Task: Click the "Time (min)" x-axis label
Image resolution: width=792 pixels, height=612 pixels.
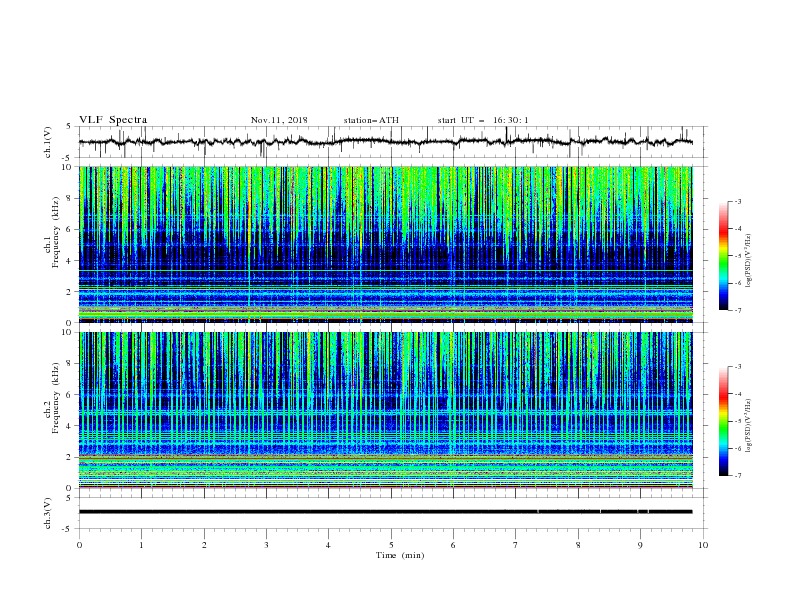Action: tap(400, 555)
